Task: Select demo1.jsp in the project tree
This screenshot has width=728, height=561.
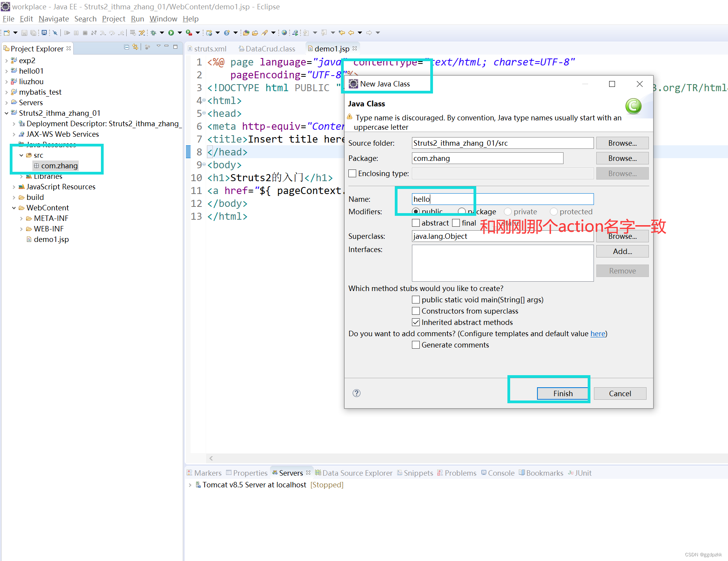Action: 48,240
